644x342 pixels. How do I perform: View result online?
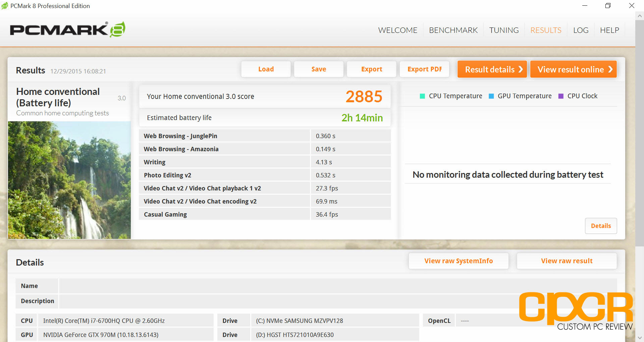[x=574, y=69]
